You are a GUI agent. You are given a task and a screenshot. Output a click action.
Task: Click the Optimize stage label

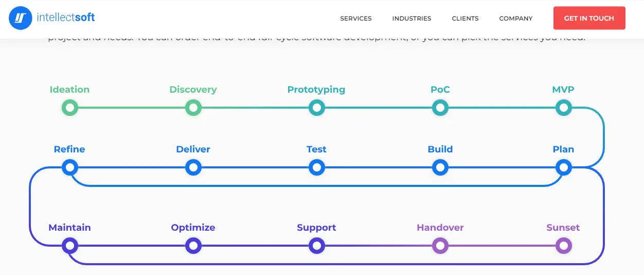click(x=193, y=228)
